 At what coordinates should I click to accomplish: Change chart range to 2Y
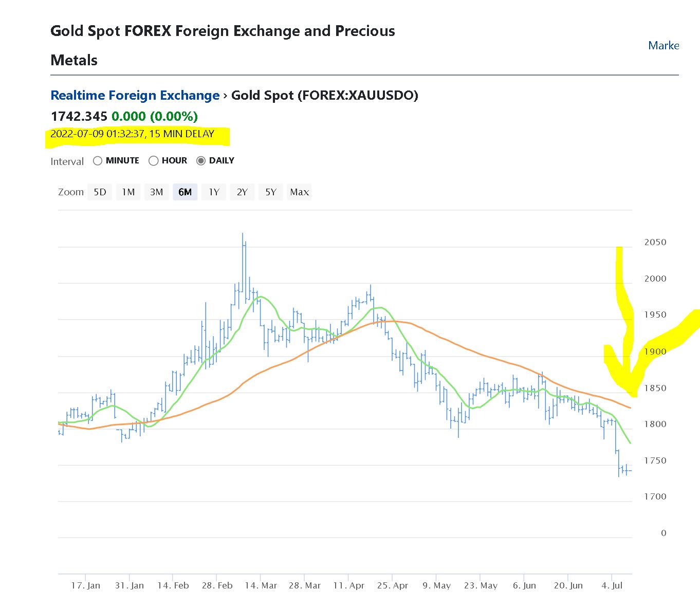[x=242, y=192]
